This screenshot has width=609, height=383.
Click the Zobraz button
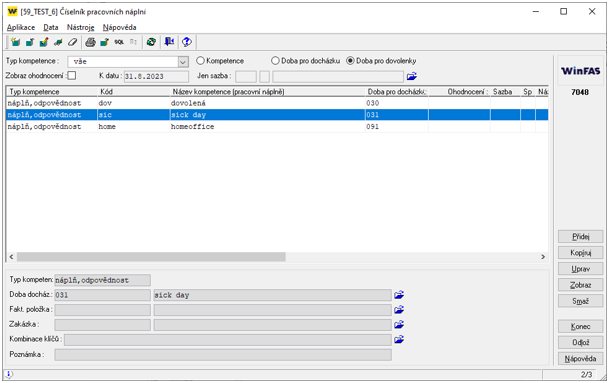[x=581, y=285]
